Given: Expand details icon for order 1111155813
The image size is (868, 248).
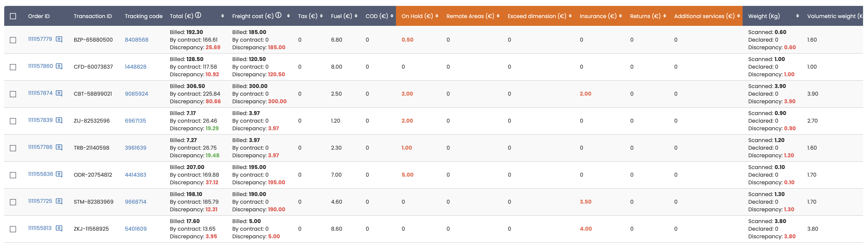Looking at the screenshot, I should pos(59,228).
